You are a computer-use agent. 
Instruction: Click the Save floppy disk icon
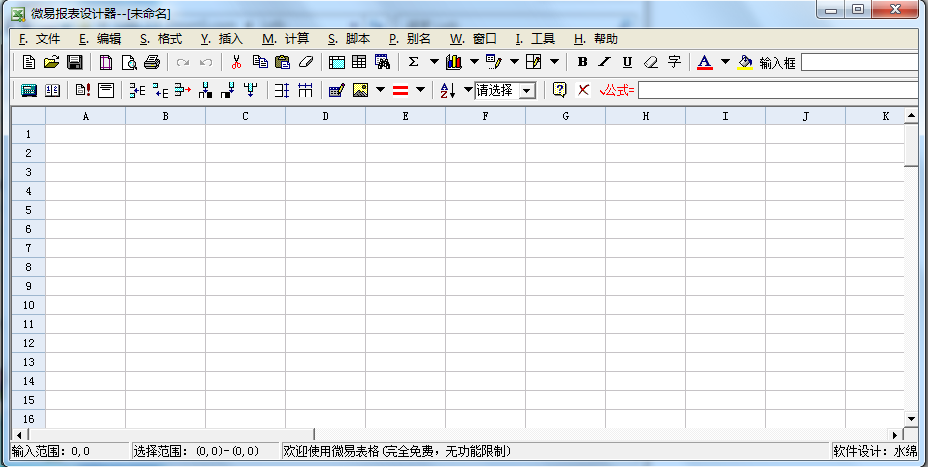pyautogui.click(x=73, y=62)
